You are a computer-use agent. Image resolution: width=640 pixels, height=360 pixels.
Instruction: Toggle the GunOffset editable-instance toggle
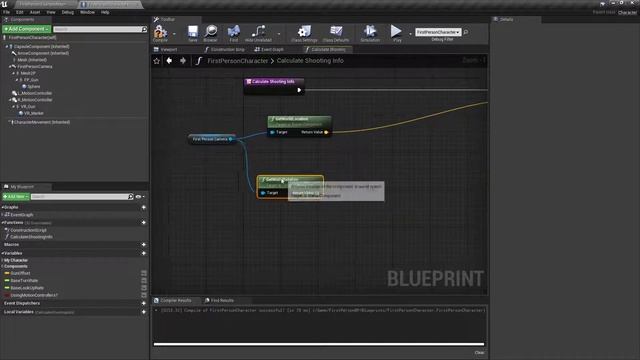click(144, 273)
